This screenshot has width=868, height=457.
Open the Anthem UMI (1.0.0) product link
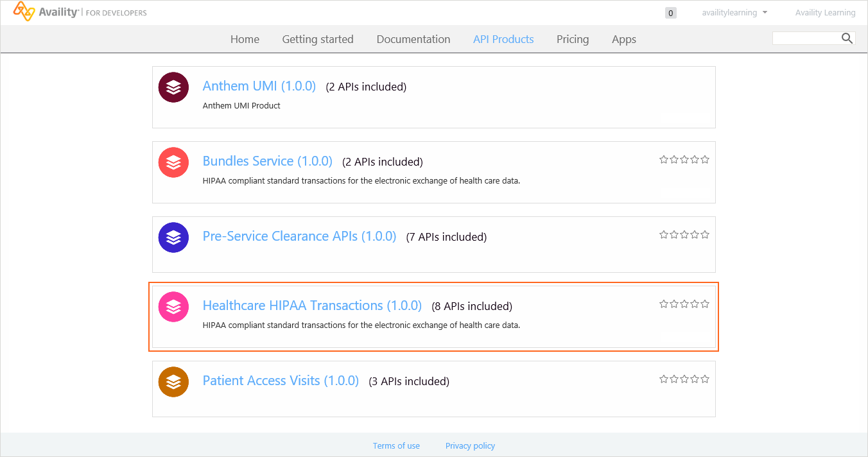[259, 86]
